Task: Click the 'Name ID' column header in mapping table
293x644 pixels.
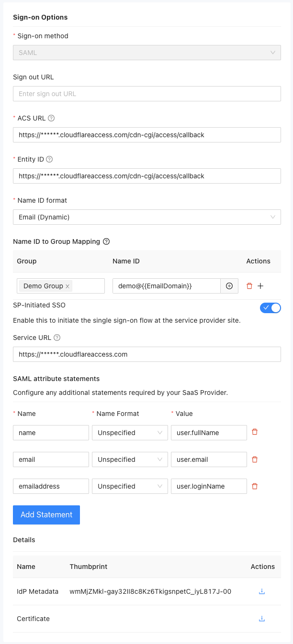Action: [x=126, y=261]
